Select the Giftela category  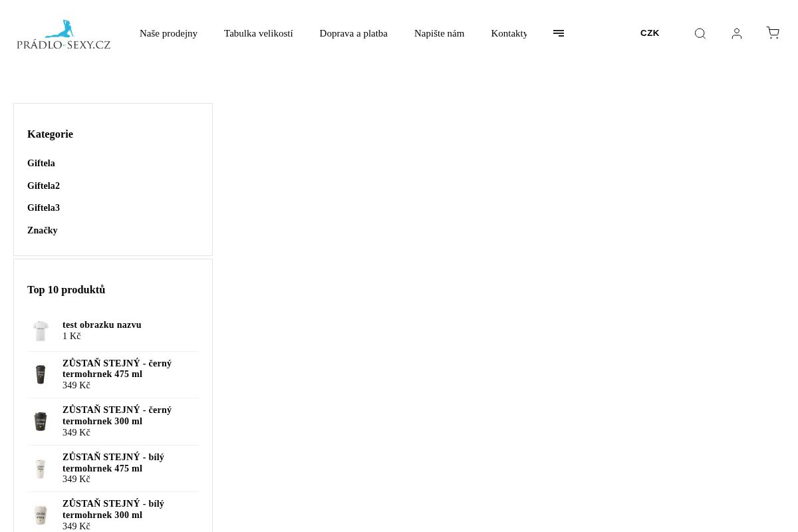[41, 164]
